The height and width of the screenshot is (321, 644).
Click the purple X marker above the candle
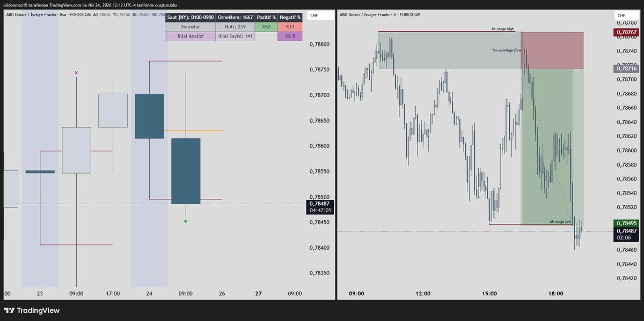click(76, 72)
